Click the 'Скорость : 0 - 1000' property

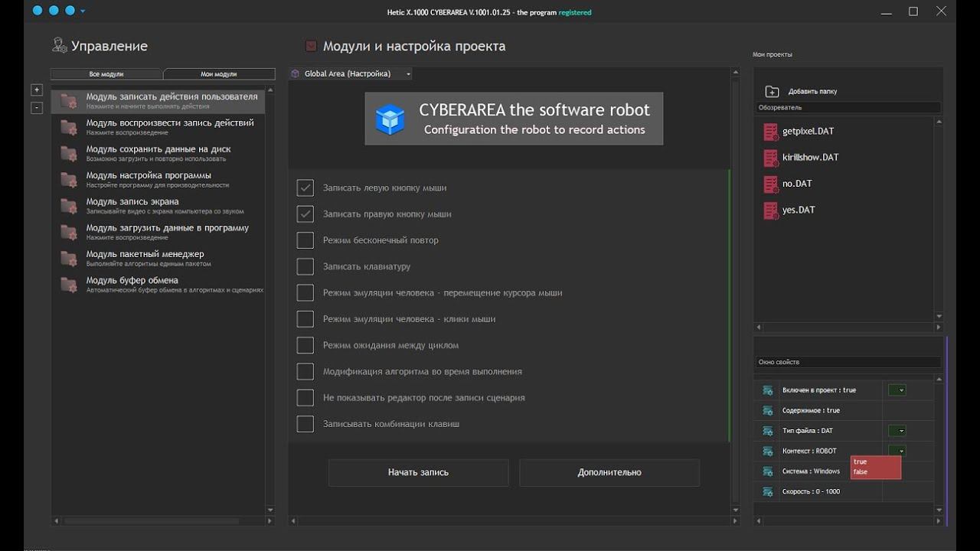[811, 492]
